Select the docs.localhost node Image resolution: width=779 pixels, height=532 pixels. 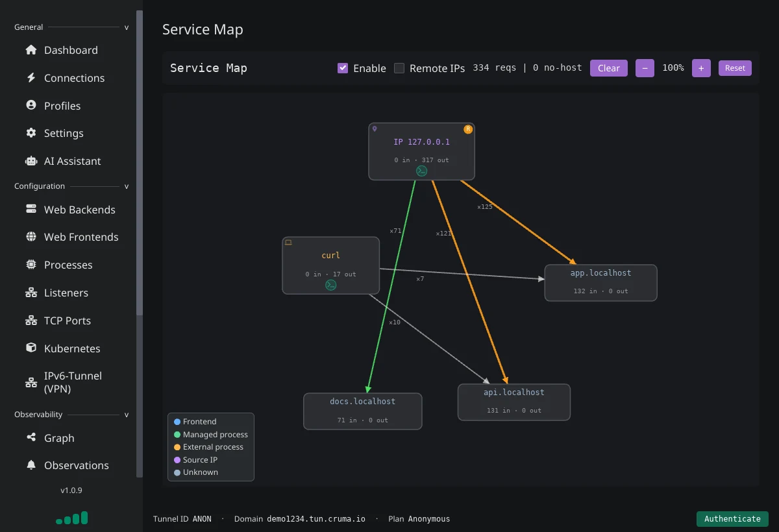pos(362,411)
